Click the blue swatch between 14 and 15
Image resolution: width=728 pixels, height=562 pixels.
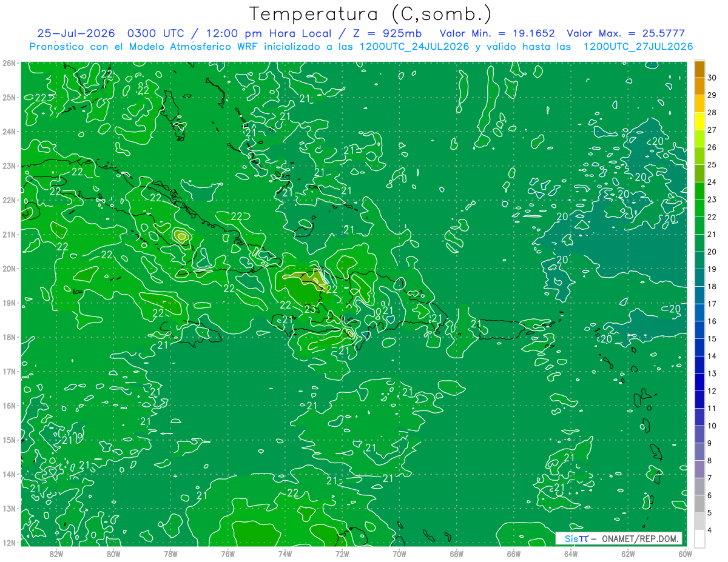click(699, 347)
